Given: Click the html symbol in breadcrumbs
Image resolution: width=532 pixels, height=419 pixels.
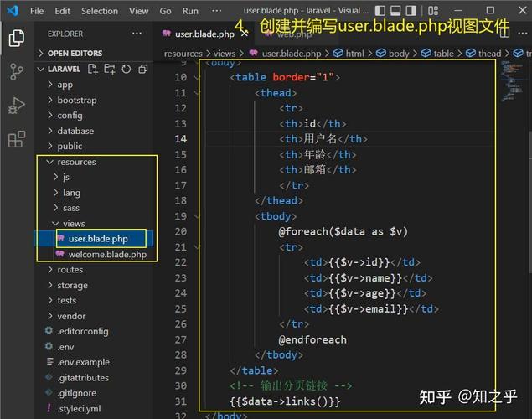Looking at the screenshot, I should point(349,54).
